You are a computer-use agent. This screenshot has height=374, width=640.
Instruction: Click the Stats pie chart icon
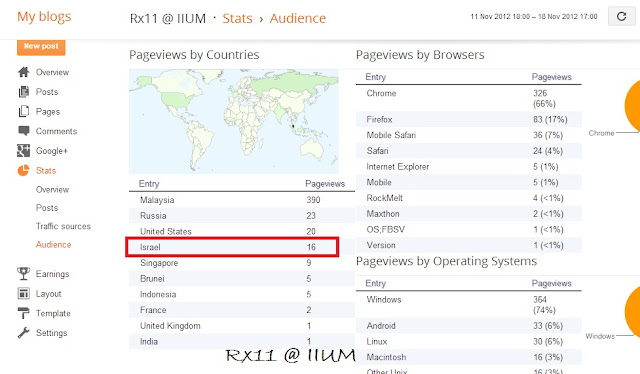pyautogui.click(x=24, y=170)
